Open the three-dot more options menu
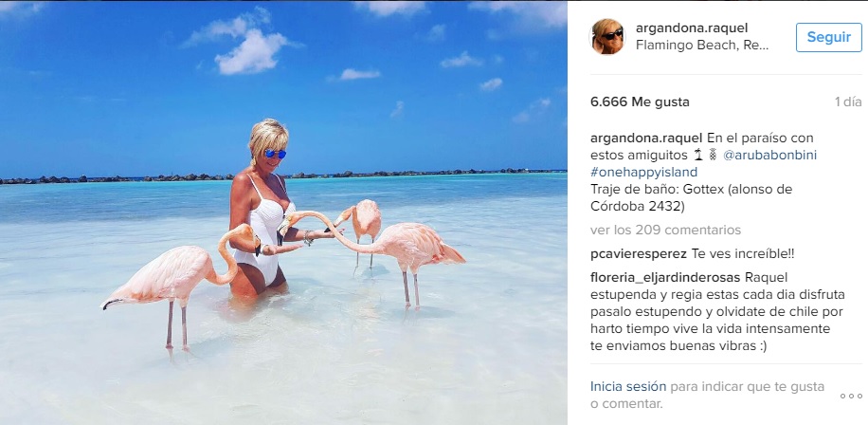The width and height of the screenshot is (868, 425). click(851, 396)
